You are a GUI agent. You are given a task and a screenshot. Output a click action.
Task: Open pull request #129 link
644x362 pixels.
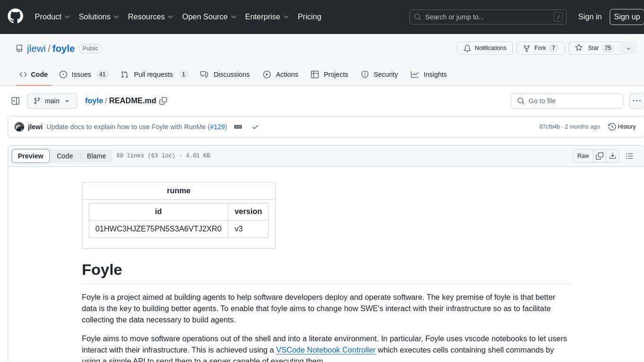(217, 127)
